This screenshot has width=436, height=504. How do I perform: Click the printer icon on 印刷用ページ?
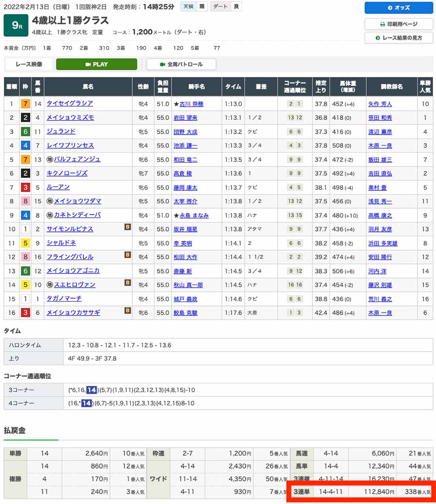(x=383, y=24)
